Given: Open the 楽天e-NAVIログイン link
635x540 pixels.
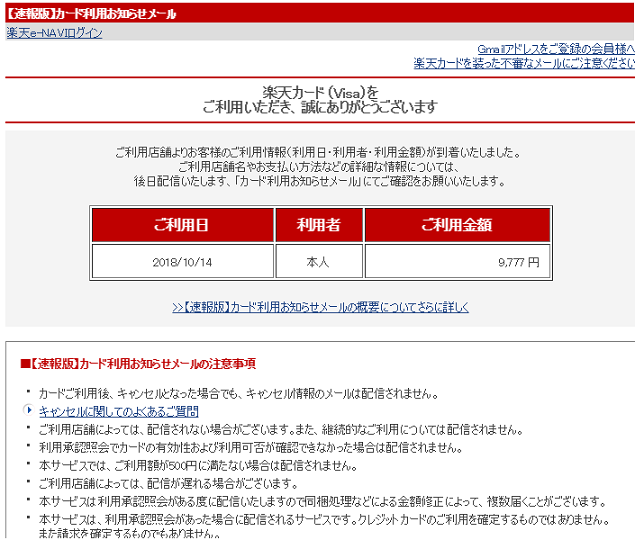Looking at the screenshot, I should pos(54,33).
